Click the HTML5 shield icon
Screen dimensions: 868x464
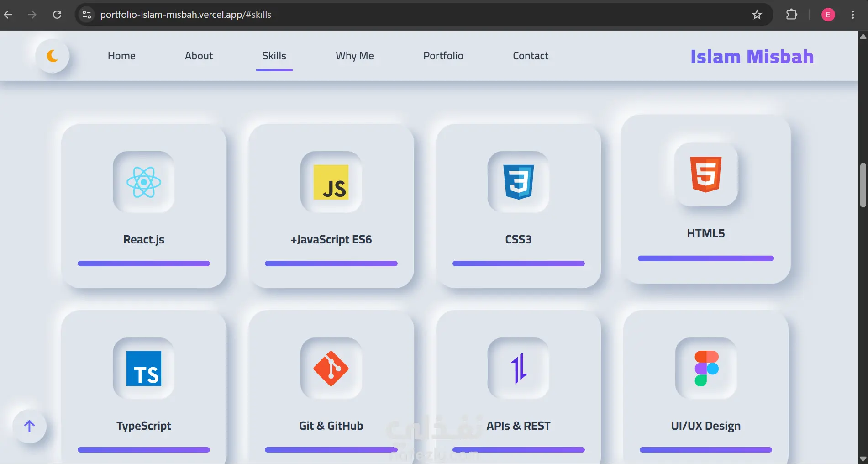706,174
